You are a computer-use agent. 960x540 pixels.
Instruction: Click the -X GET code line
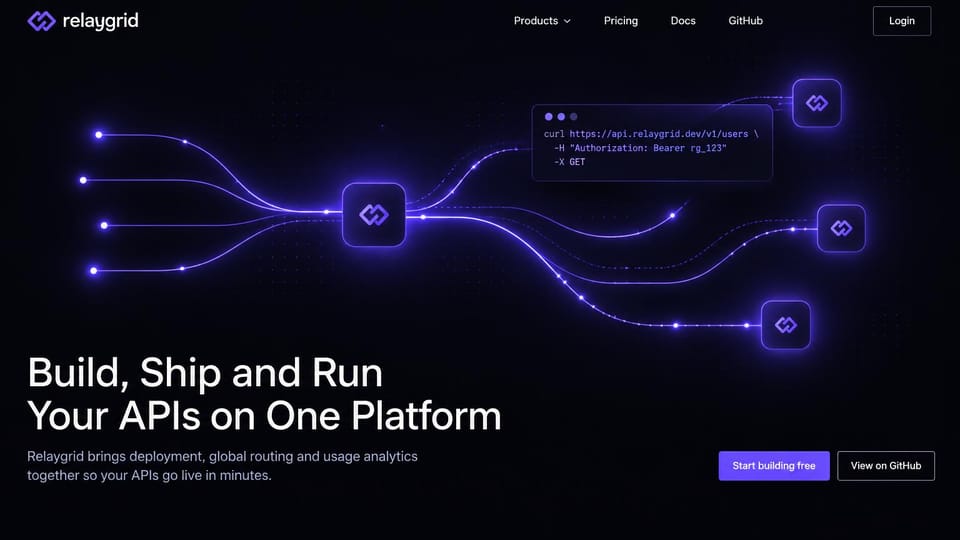pyautogui.click(x=569, y=162)
